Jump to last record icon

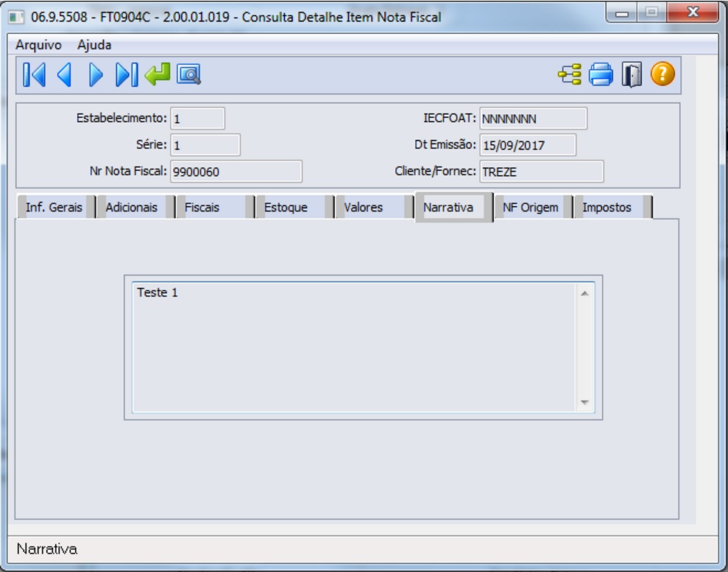127,74
